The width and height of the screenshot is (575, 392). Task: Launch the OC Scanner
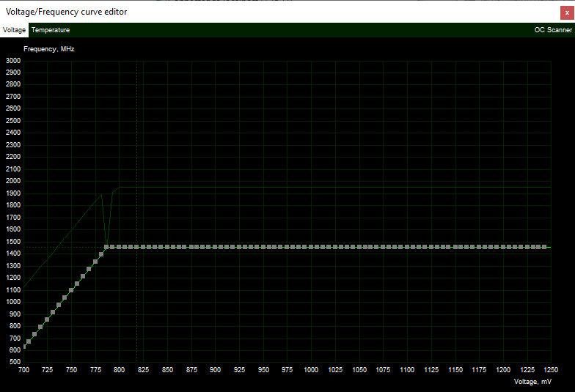click(552, 30)
